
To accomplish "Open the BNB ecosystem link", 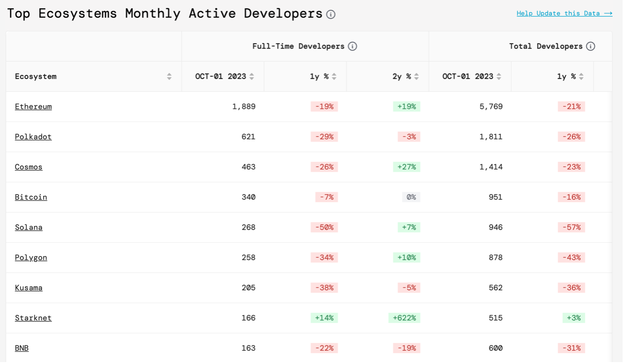I will pyautogui.click(x=22, y=348).
